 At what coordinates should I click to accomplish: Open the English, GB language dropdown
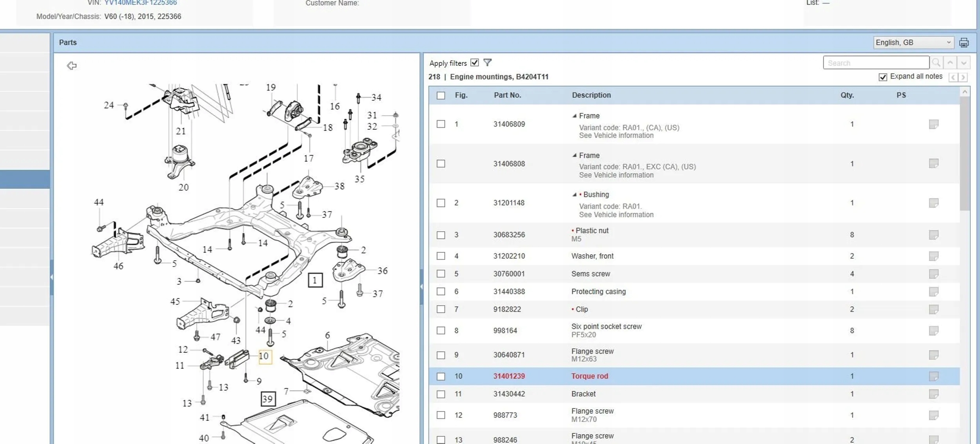click(913, 42)
